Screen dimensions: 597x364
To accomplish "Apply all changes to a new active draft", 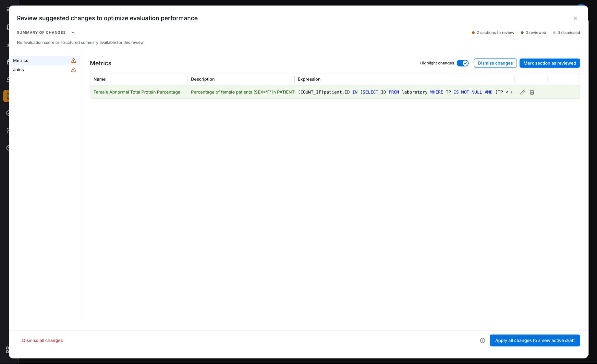I will pyautogui.click(x=535, y=340).
